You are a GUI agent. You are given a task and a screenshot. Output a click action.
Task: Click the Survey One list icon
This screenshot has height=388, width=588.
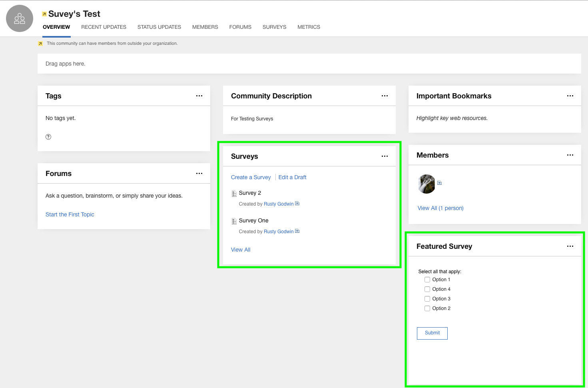(x=234, y=221)
